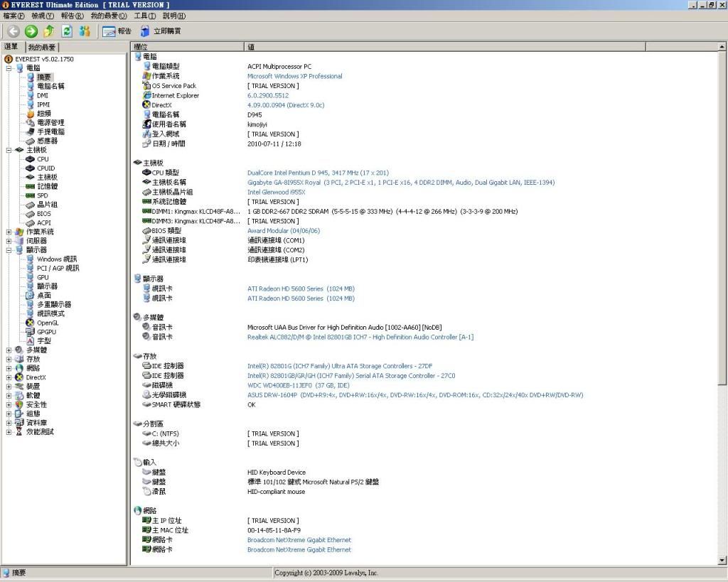This screenshot has height=582, width=728.
Task: Expand the 網路 network tree node
Action: 9,368
